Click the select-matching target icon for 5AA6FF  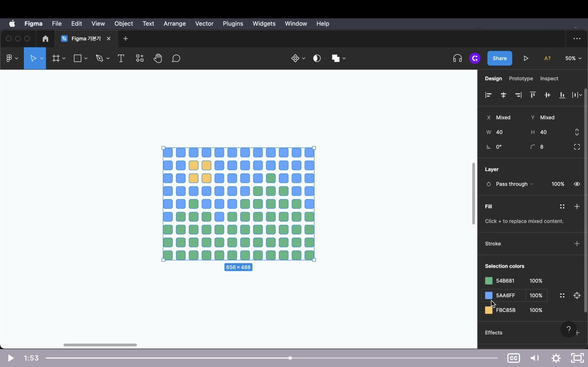point(577,295)
